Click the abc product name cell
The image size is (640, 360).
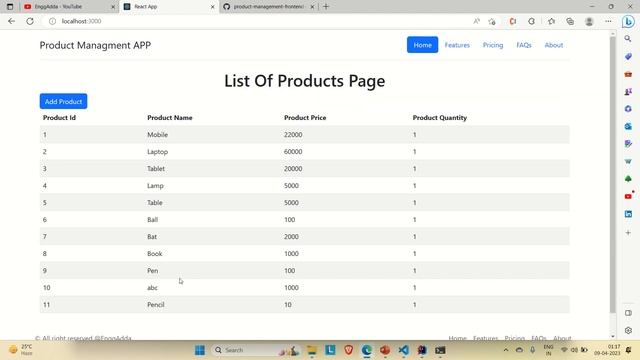(x=152, y=288)
